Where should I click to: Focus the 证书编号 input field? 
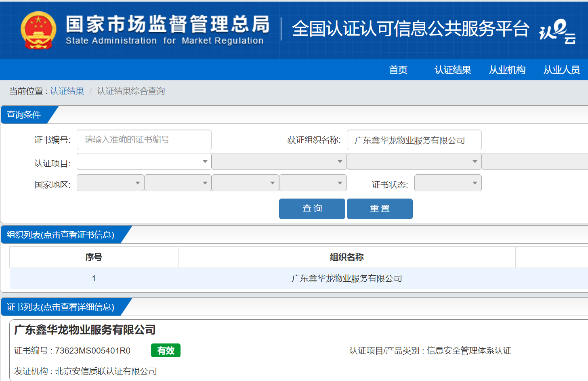tap(144, 140)
